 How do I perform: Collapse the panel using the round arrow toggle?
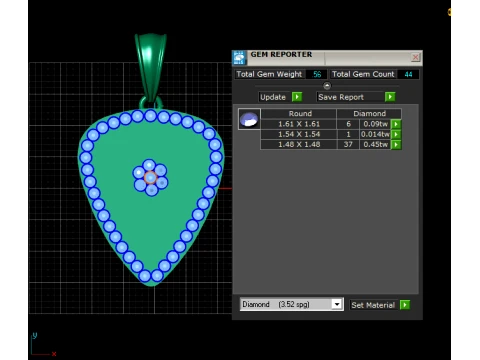(x=327, y=86)
